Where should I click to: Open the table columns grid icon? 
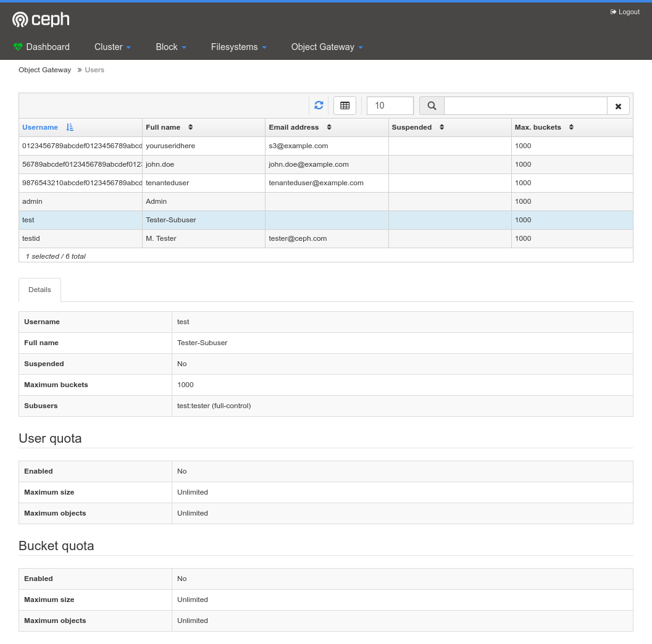point(345,105)
